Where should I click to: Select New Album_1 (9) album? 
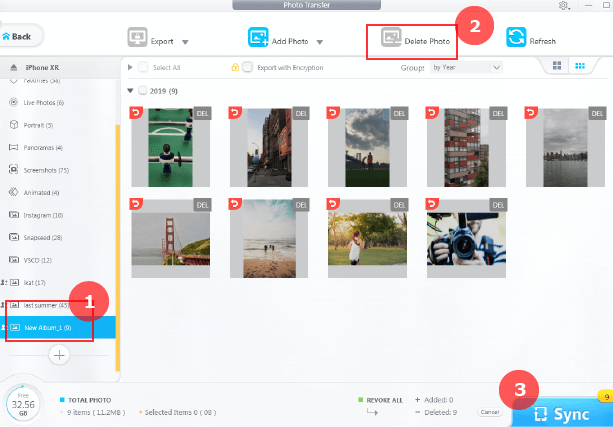57,327
